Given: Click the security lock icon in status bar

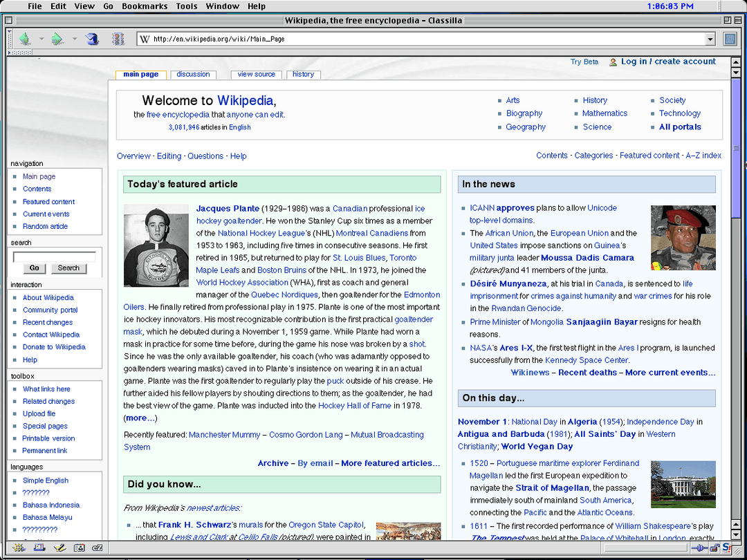Looking at the screenshot, I should (x=714, y=548).
